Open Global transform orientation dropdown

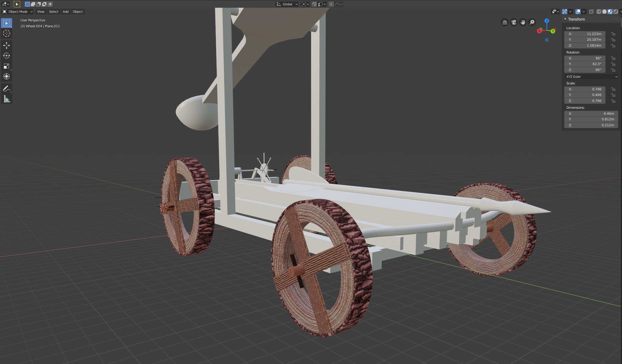point(287,4)
